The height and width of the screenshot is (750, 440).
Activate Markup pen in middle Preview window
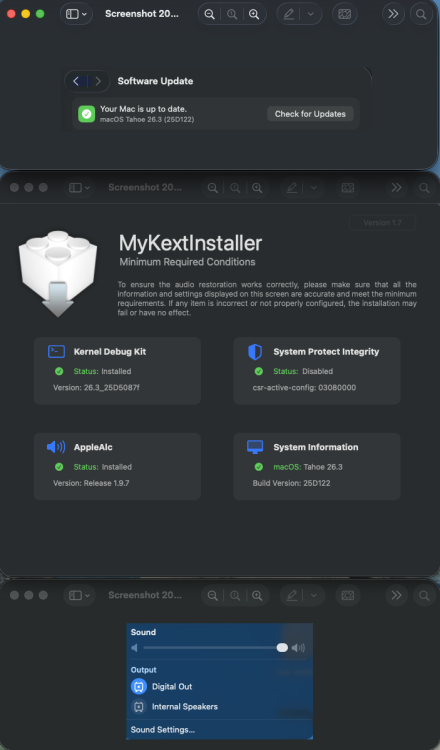point(292,188)
